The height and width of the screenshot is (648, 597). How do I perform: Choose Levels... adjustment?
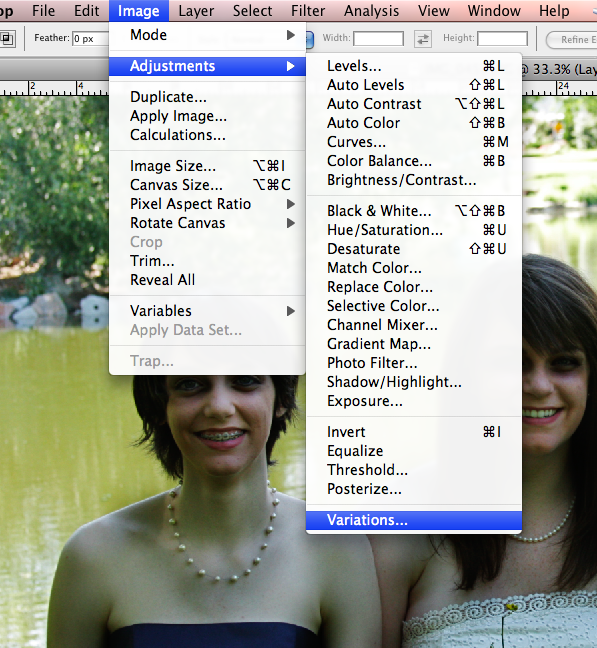coord(414,66)
